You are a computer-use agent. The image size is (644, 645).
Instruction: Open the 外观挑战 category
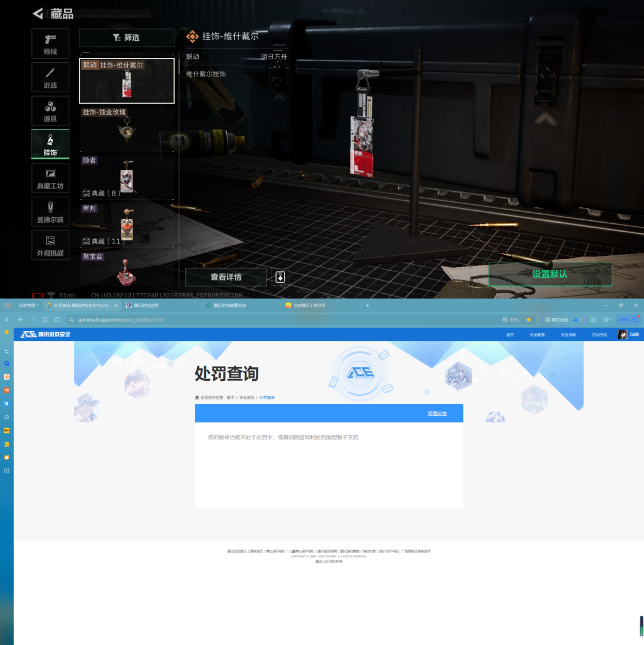click(x=50, y=245)
